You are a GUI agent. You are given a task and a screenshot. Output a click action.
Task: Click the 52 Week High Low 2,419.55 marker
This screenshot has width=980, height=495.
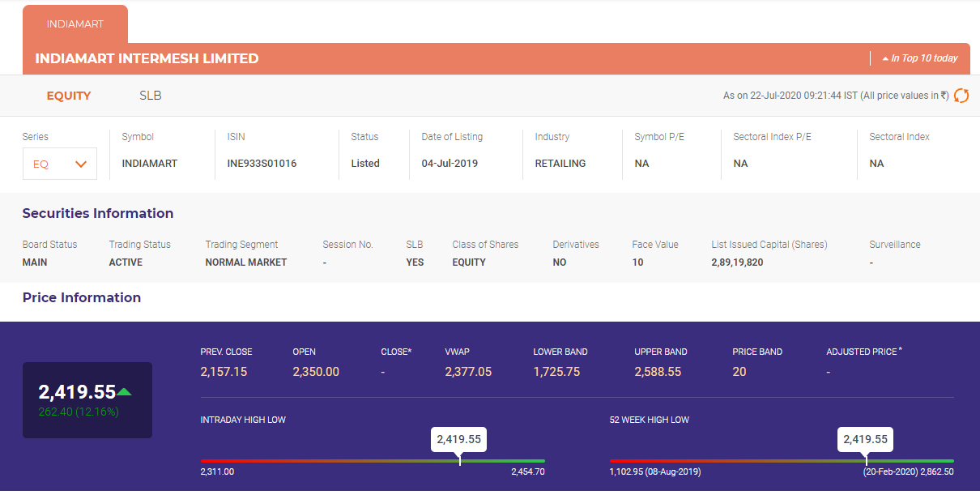pyautogui.click(x=866, y=440)
